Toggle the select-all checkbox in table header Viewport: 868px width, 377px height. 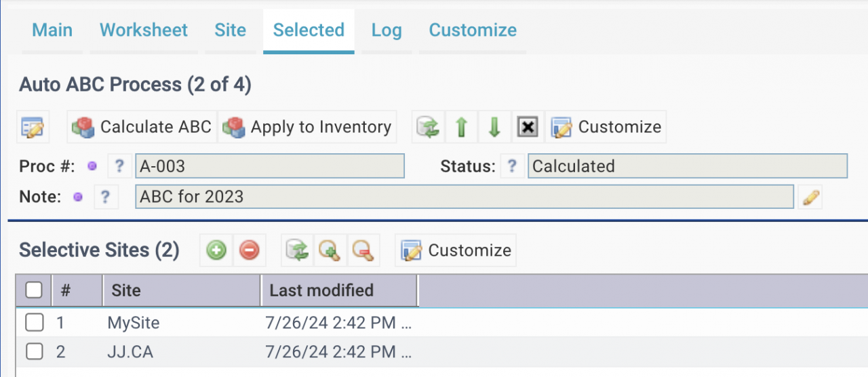pyautogui.click(x=34, y=290)
